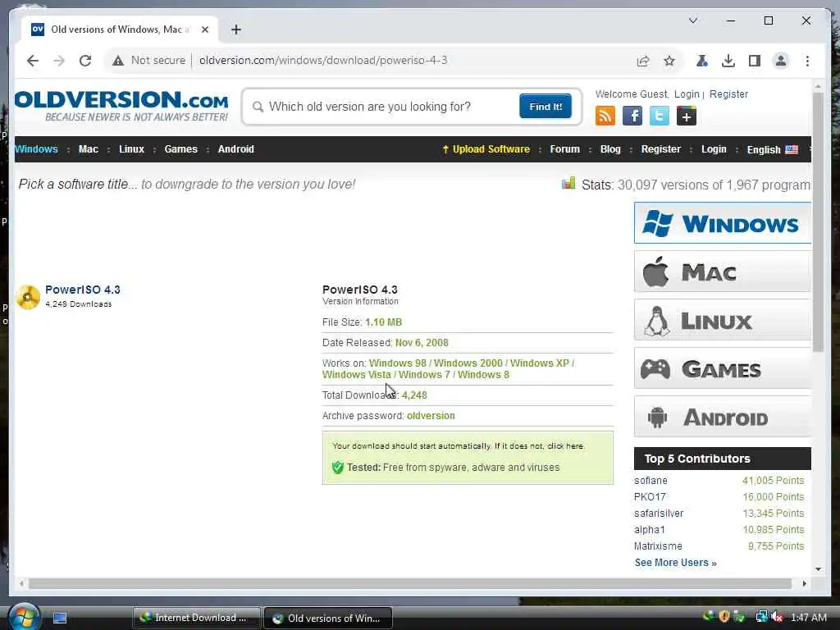Toggle the browser side panel icon
Image resolution: width=840 pixels, height=630 pixels.
point(755,61)
